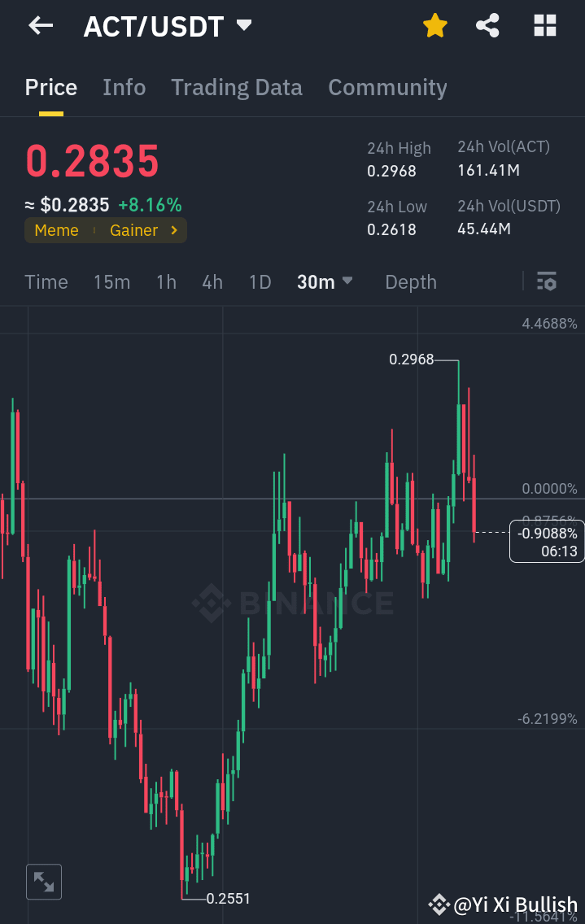Enable the 4h candle view

212,281
